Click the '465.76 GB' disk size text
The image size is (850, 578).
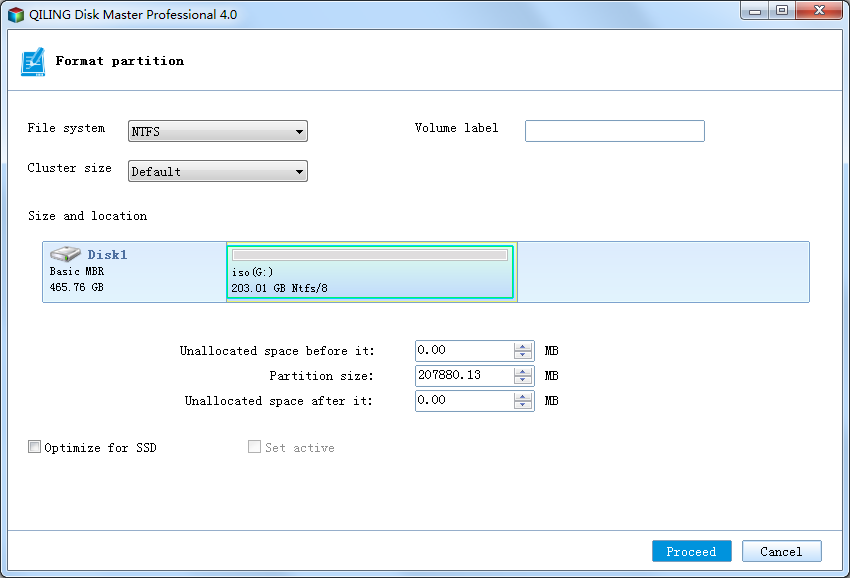click(x=76, y=287)
